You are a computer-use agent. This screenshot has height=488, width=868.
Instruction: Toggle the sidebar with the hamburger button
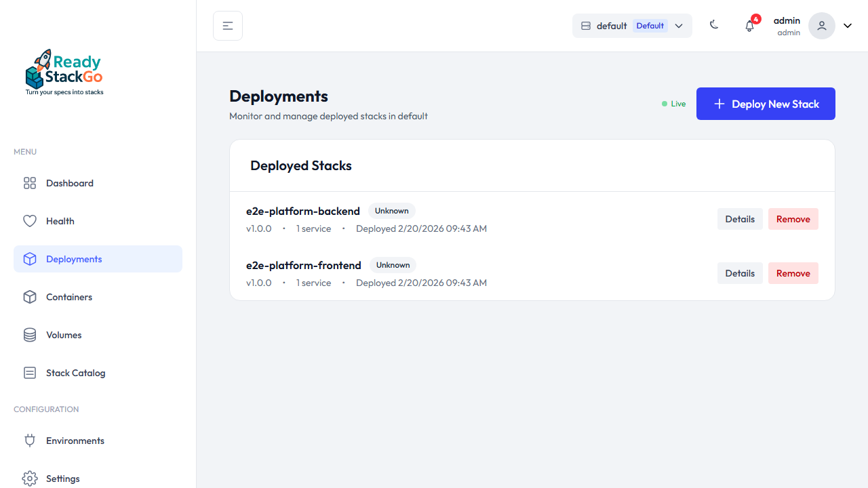(227, 25)
